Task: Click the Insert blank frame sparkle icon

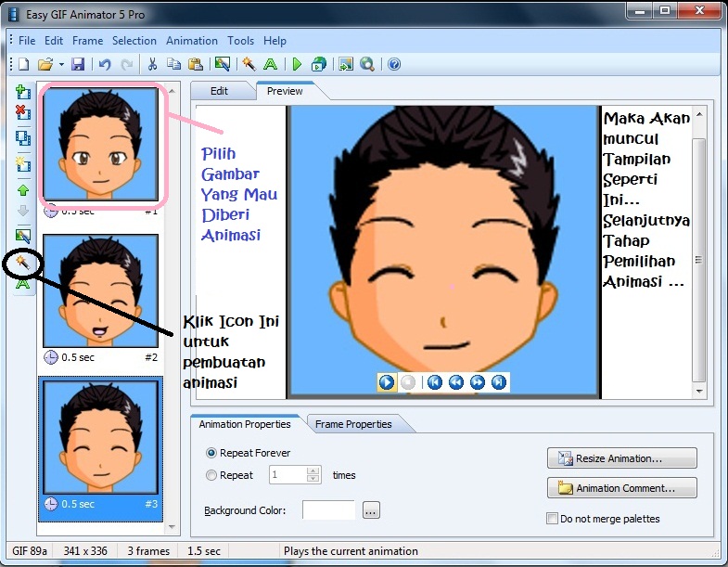Action: [23, 164]
